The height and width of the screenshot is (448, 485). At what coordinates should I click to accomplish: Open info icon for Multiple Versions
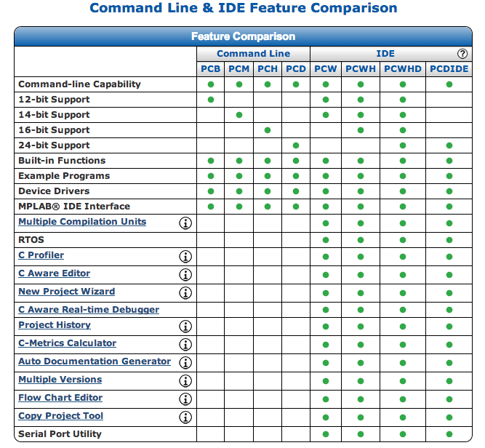185,381
